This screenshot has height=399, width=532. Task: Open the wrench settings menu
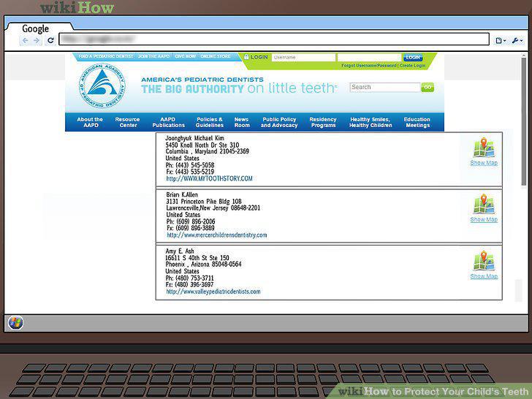pos(517,41)
